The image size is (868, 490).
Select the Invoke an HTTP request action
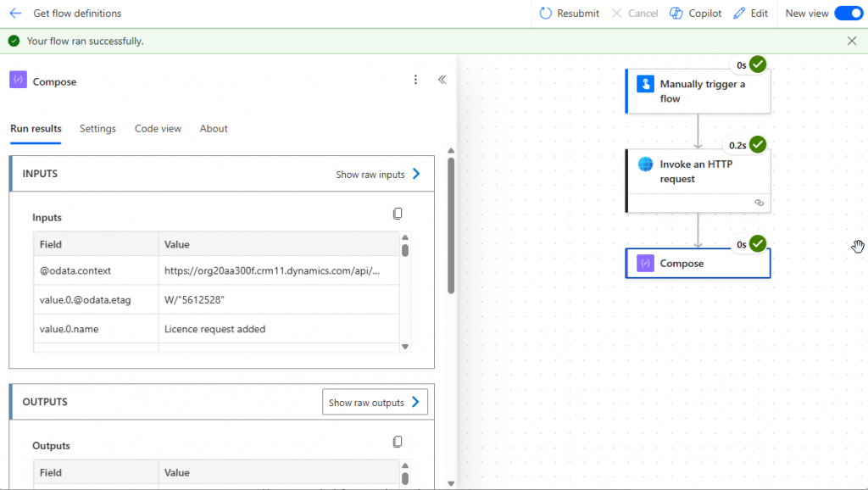click(698, 171)
